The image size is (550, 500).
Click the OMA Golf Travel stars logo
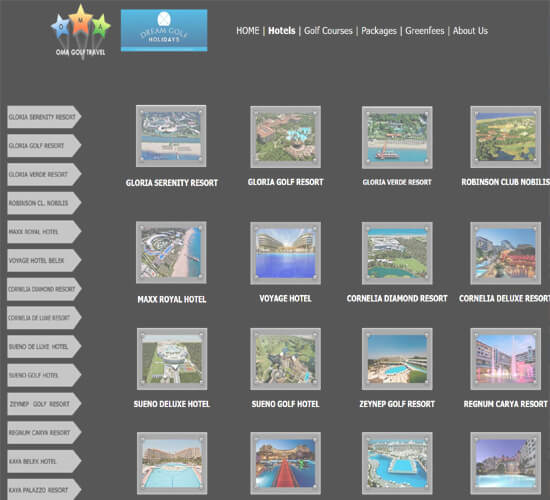(x=81, y=32)
